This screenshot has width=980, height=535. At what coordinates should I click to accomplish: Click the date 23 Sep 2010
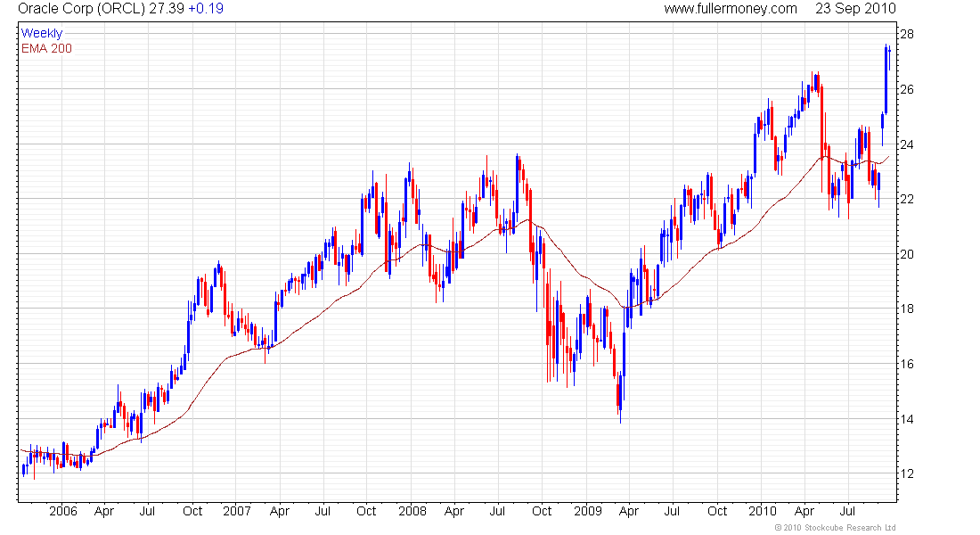855,9
